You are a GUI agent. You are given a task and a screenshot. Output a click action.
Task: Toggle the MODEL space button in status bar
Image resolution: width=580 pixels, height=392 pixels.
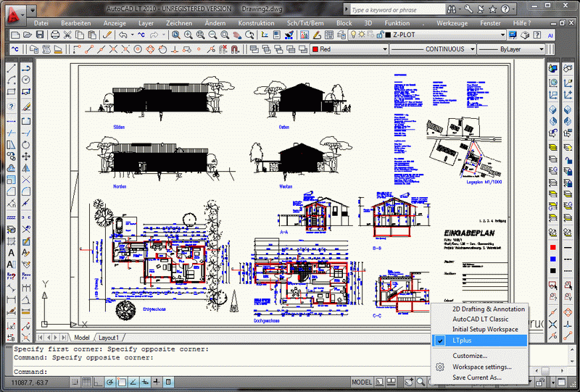pos(361,382)
